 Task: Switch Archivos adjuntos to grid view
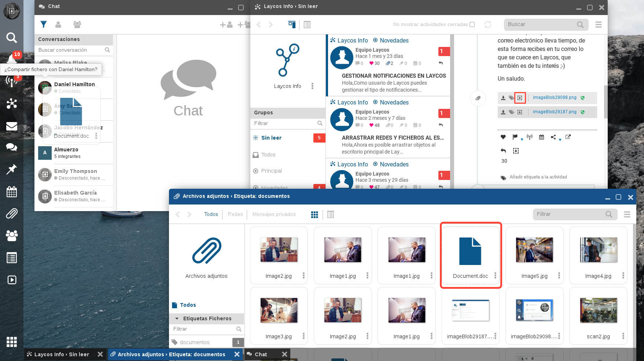pyautogui.click(x=314, y=214)
